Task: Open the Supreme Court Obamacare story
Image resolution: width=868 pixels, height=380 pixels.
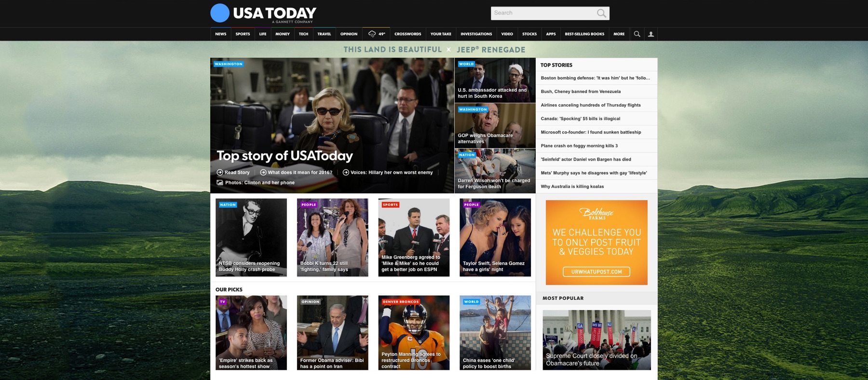Action: (x=597, y=340)
